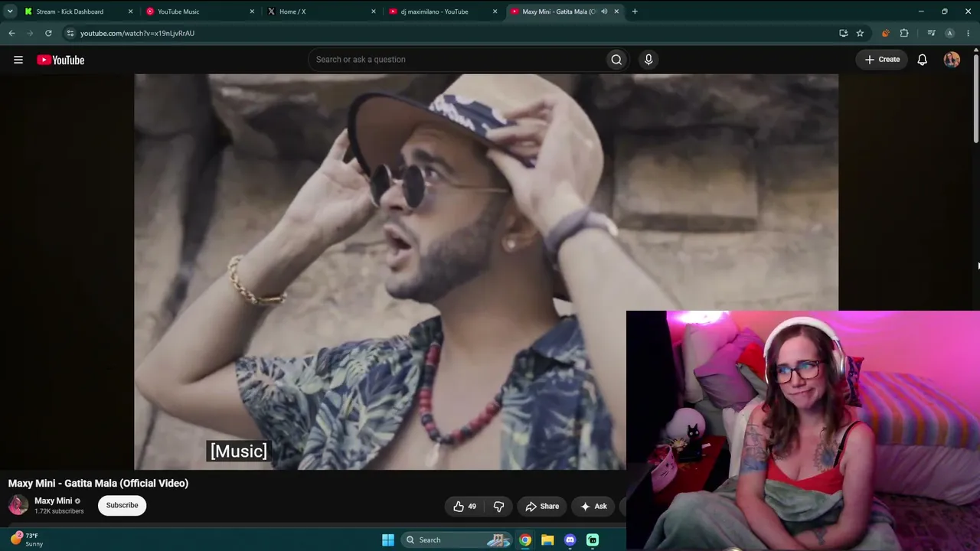This screenshot has width=980, height=551.
Task: Open the Windows Start menu
Action: (388, 540)
